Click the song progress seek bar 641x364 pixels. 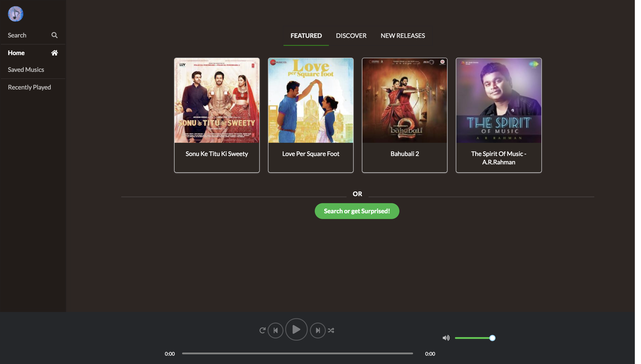tap(297, 353)
